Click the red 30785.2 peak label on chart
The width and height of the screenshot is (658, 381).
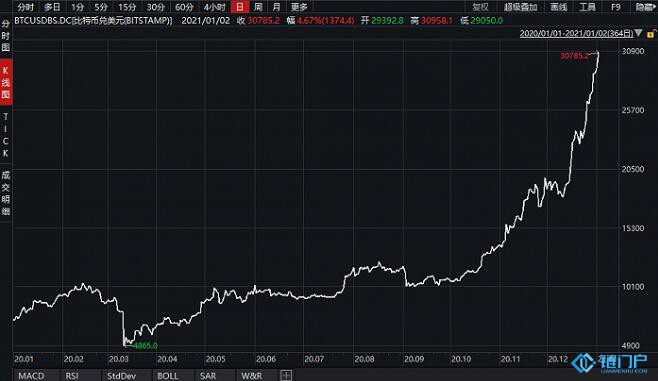[574, 56]
